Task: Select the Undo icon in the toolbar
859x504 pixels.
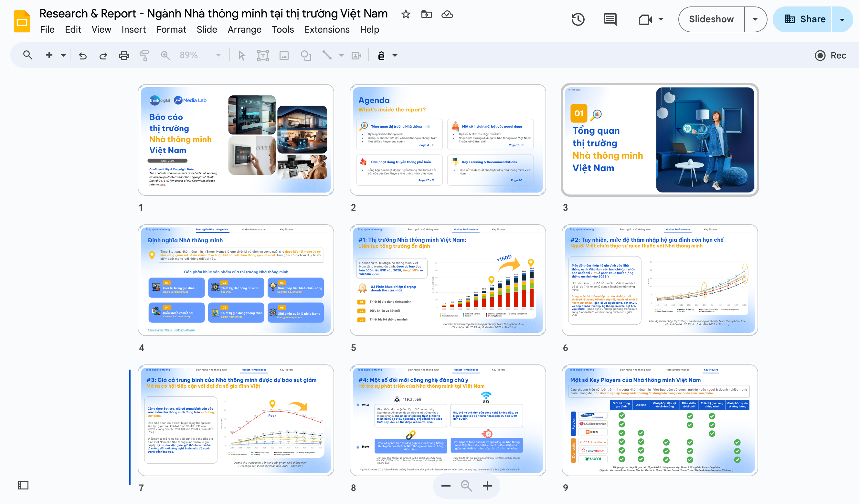Action: (x=83, y=55)
